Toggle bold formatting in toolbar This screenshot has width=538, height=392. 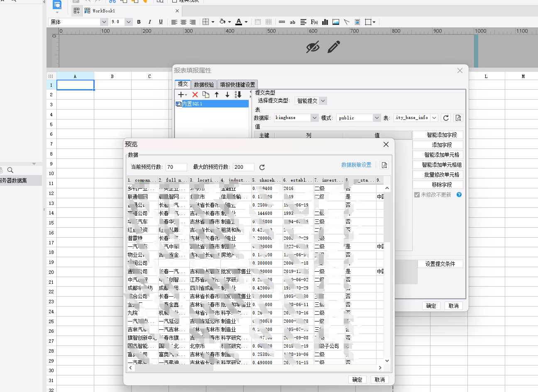(139, 22)
